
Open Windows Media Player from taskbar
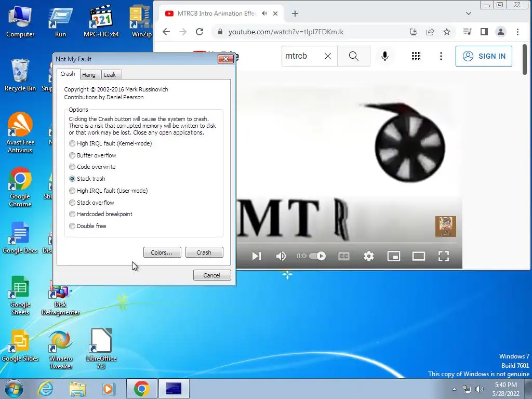[109, 389]
